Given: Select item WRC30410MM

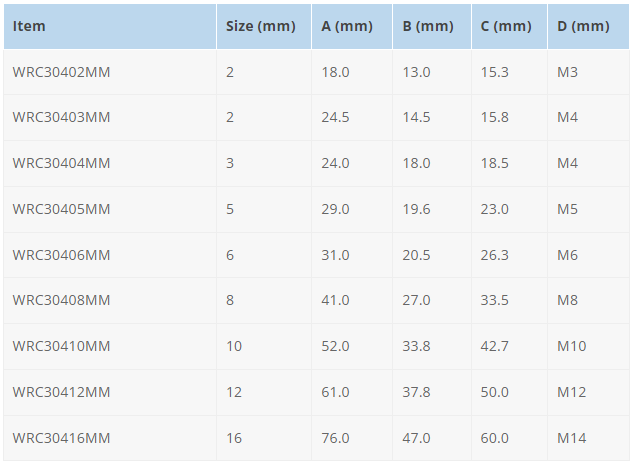Looking at the screenshot, I should tap(61, 347).
